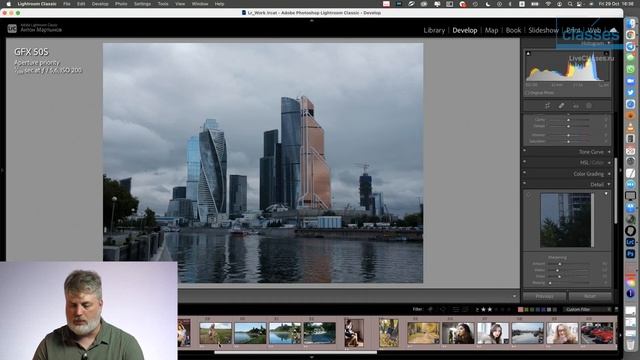Open the toolbar content dropdown arrow

[x=514, y=296]
